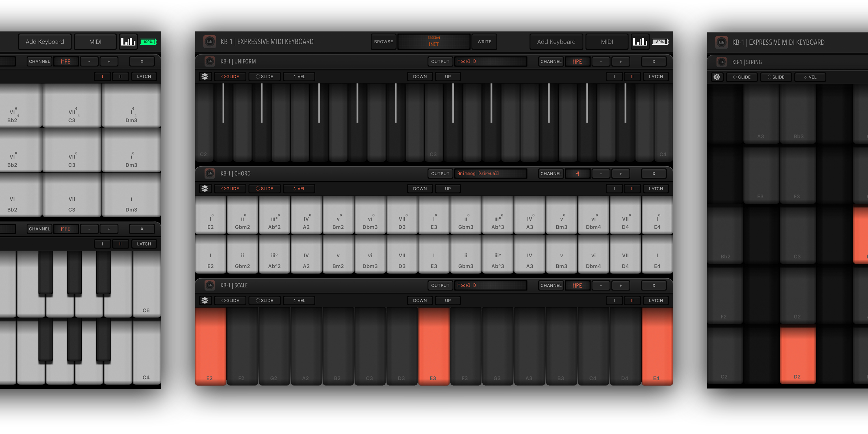
Task: Play the IV A2 chord pad, bottom row
Action: [x=306, y=254]
